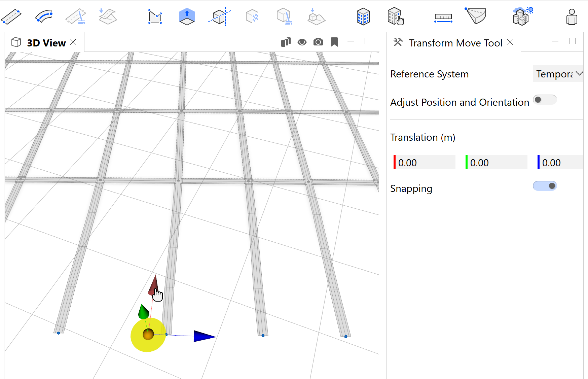Edit the red translation value field

[x=424, y=162]
